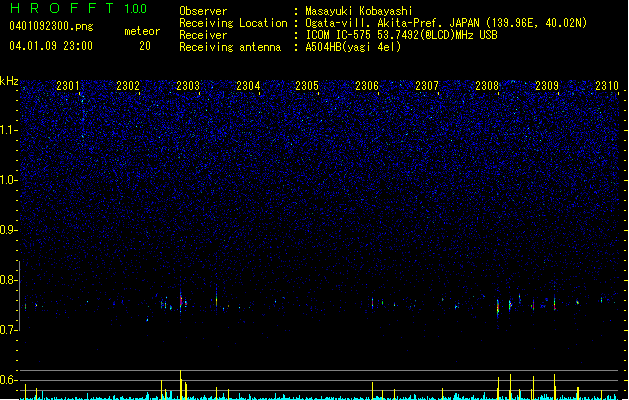
Task: Click the 2307 time marker
Action: point(427,86)
